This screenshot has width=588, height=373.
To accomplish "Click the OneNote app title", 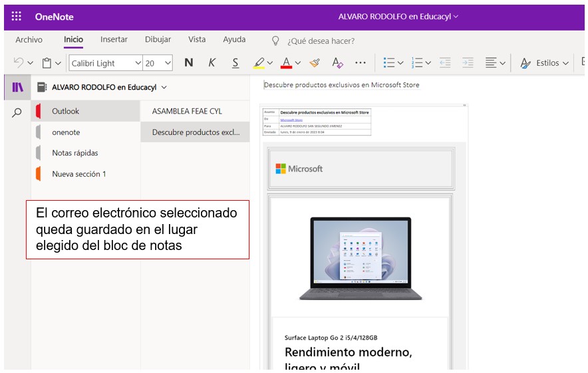I will [x=55, y=17].
